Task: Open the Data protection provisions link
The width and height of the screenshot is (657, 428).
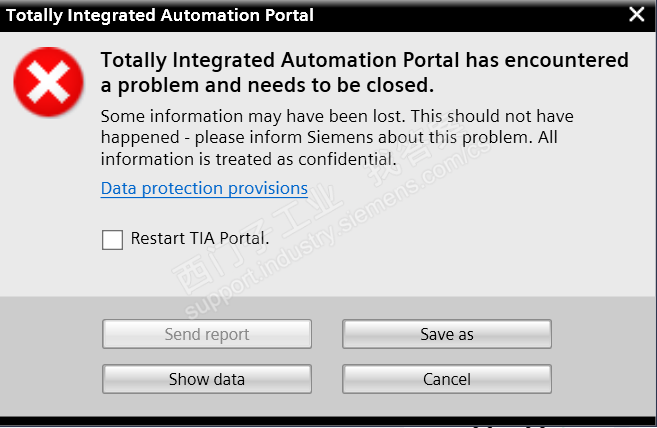Action: click(204, 188)
